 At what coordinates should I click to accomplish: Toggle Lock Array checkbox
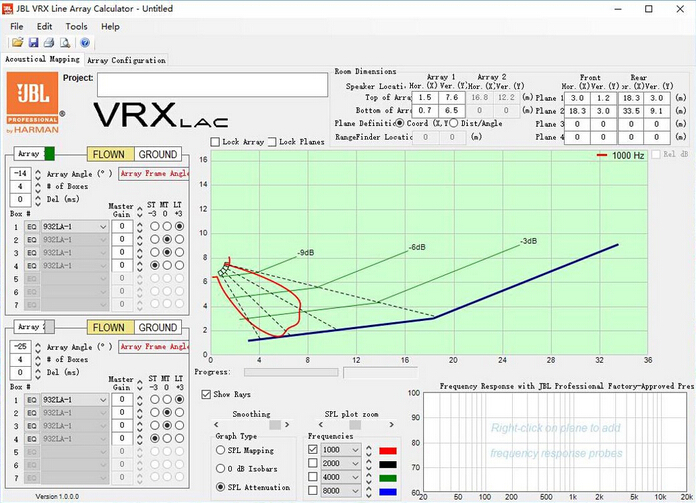point(215,142)
